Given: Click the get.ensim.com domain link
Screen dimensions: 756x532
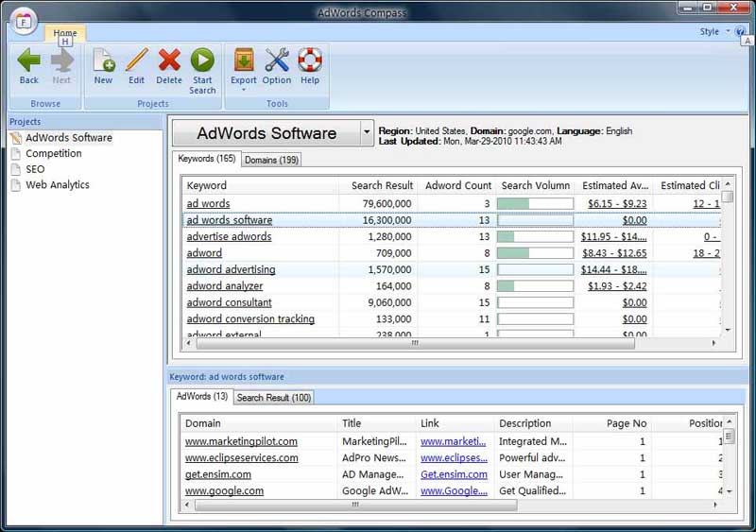Looking at the screenshot, I should pos(218,474).
